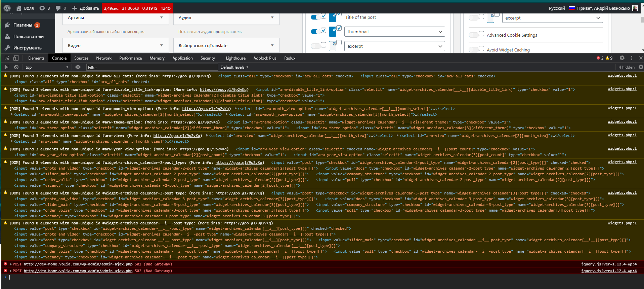Switch to the Sources tab
Screen dimensions: 644x289
(x=81, y=58)
